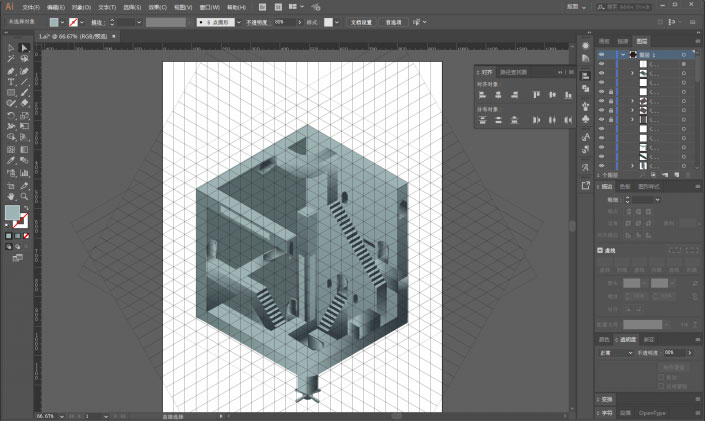
Task: Open Pathfinder panel from dock icon
Action: click(x=585, y=89)
